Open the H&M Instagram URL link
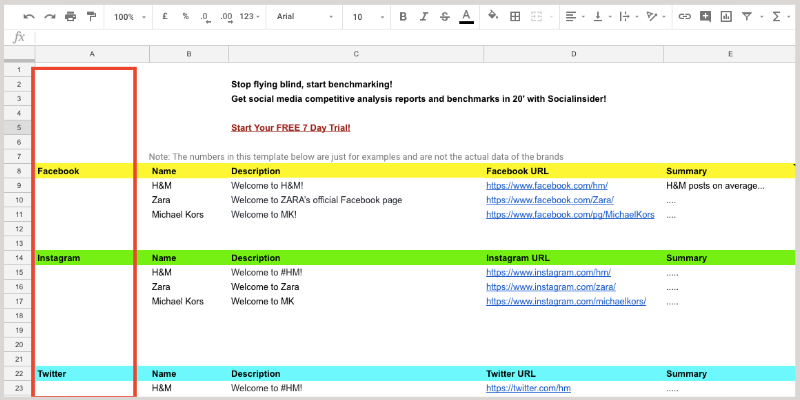Viewport: 800px width, 400px height. [x=548, y=272]
